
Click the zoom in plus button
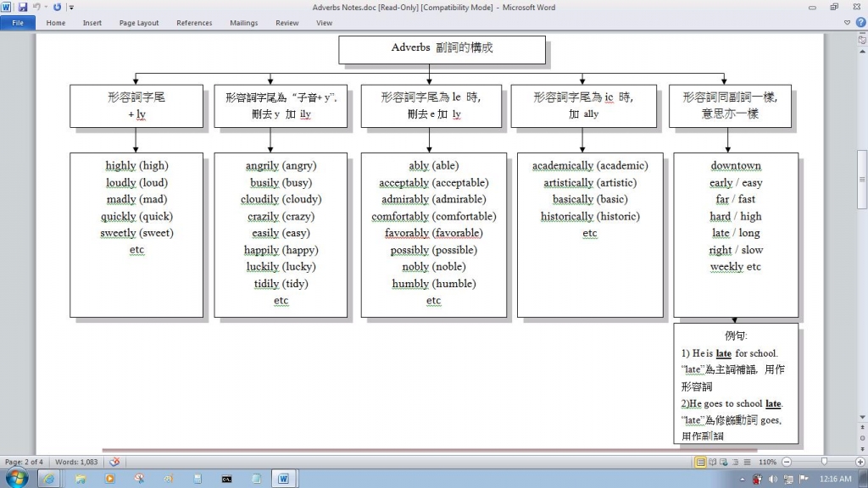(860, 462)
